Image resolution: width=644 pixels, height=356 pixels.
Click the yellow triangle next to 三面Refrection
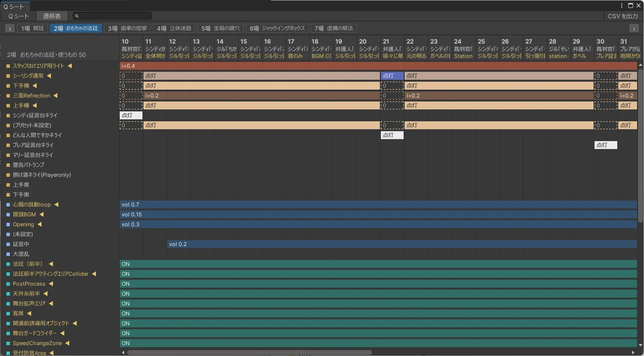(55, 96)
